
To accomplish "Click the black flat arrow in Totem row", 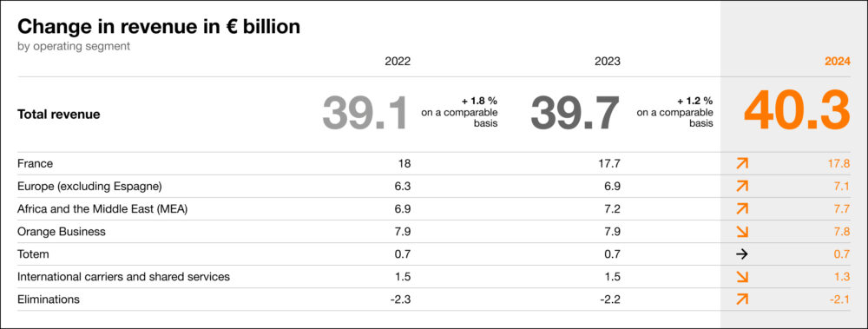I will (x=742, y=254).
